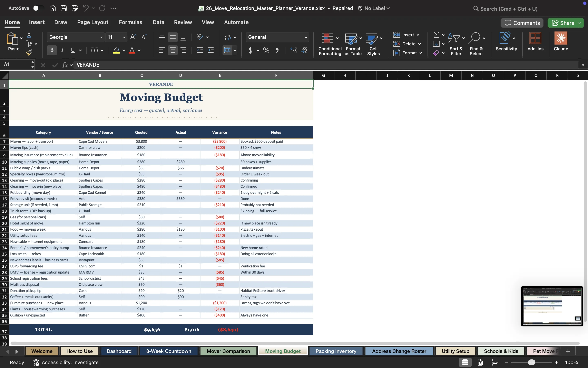Click the Save icon in title bar

pyautogui.click(x=64, y=8)
